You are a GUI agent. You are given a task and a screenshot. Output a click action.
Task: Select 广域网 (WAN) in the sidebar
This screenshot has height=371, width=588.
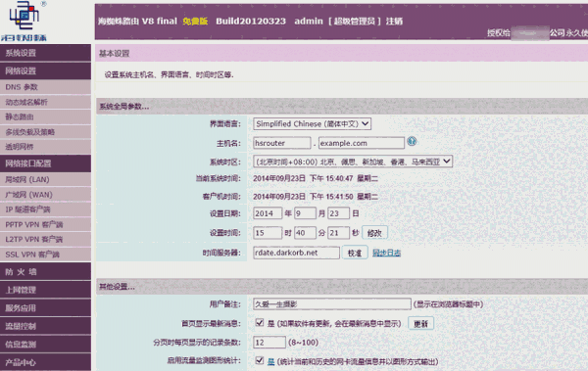pos(45,195)
